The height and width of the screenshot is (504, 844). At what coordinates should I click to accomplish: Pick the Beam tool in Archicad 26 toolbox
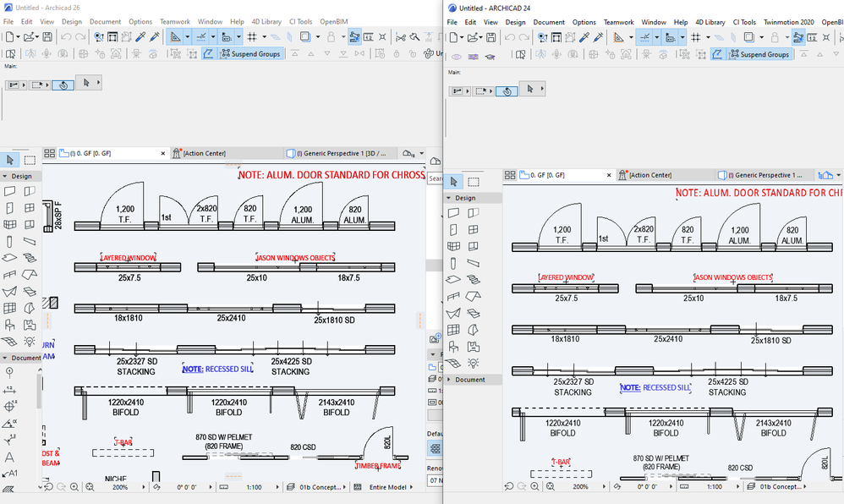pyautogui.click(x=30, y=241)
